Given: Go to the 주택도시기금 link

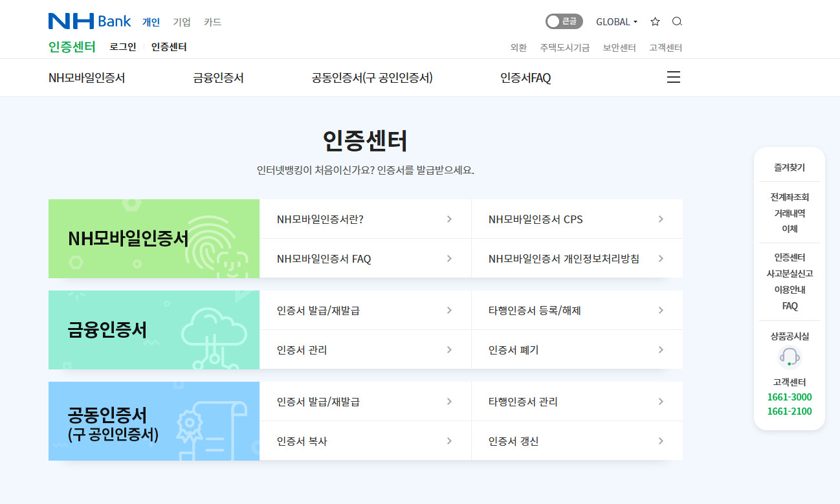Looking at the screenshot, I should [565, 47].
